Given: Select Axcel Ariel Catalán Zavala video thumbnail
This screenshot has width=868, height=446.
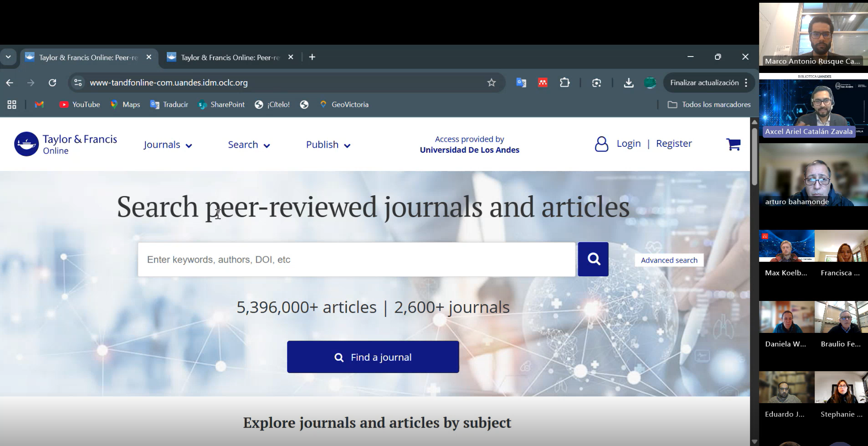Looking at the screenshot, I should point(813,106).
